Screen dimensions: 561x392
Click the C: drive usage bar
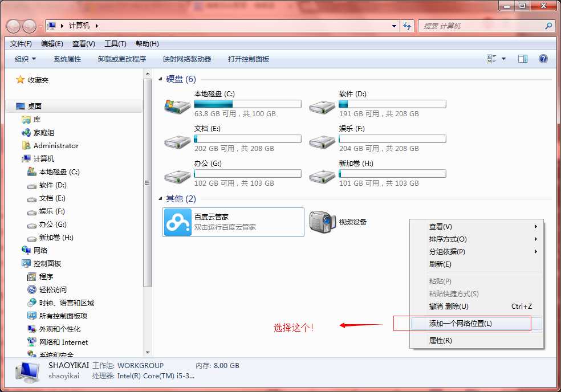click(247, 104)
